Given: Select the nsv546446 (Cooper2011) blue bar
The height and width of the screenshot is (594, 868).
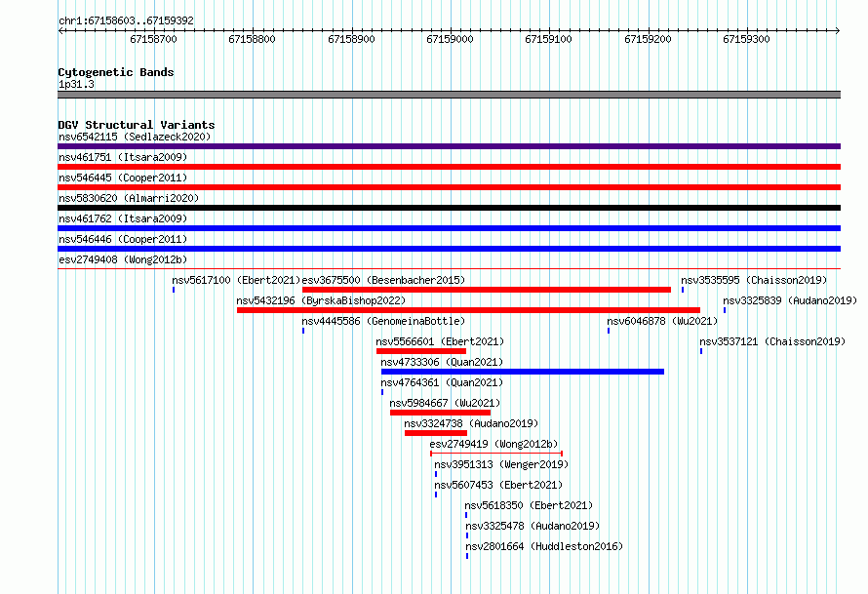Looking at the screenshot, I should pos(449,249).
